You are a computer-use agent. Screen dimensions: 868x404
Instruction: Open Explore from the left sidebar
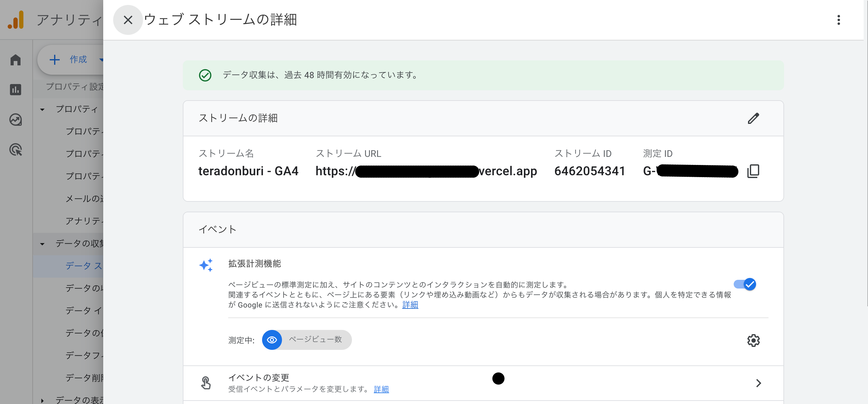(x=16, y=120)
